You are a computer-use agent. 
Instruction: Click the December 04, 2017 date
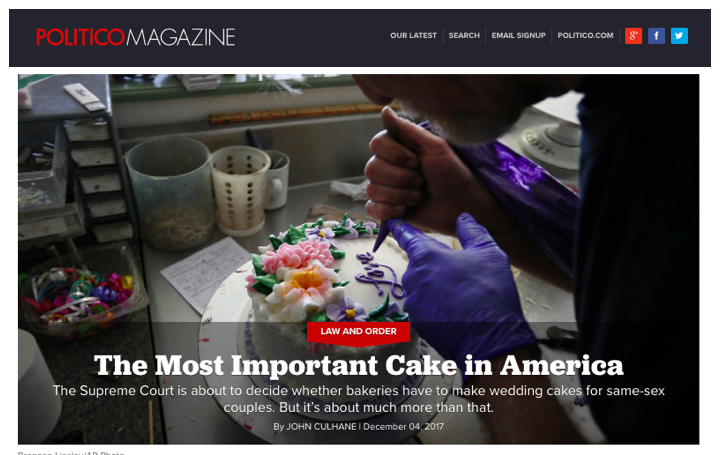[403, 426]
